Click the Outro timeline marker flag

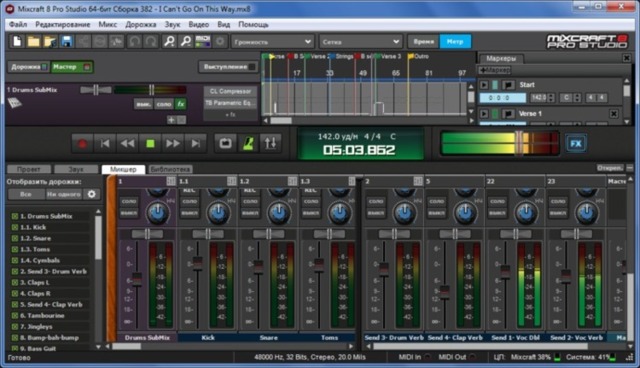pos(411,56)
